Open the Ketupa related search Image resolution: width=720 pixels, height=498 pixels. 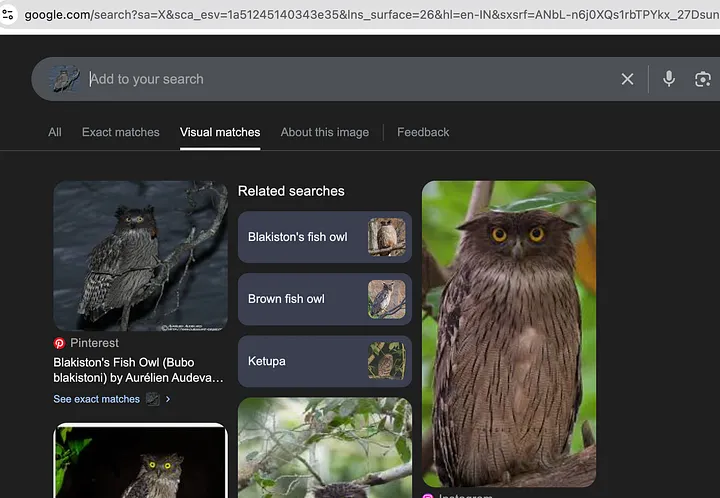point(325,361)
